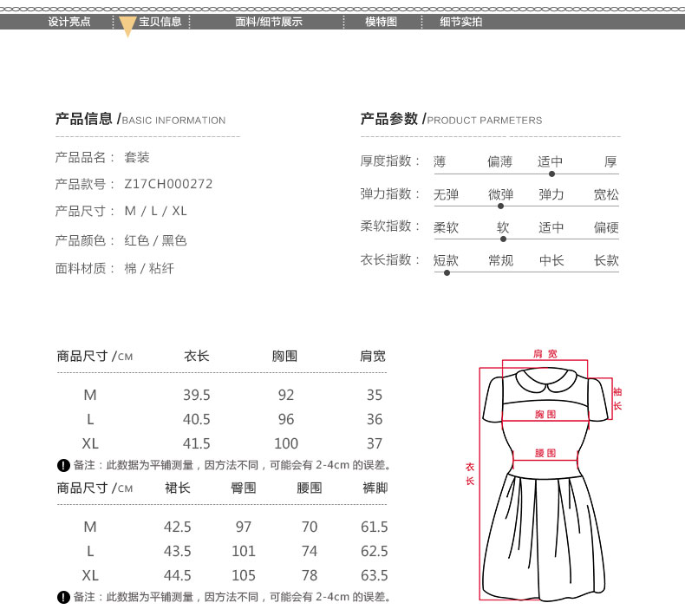The height and width of the screenshot is (616, 685).
Task: Click the fabric value 棉 / 粘纤
Action: click(149, 268)
